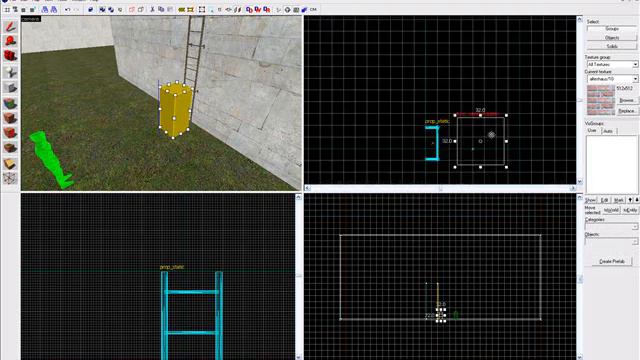Viewport: 640px width, 360px height.
Task: Activate the red Camera tool
Action: 10,56
